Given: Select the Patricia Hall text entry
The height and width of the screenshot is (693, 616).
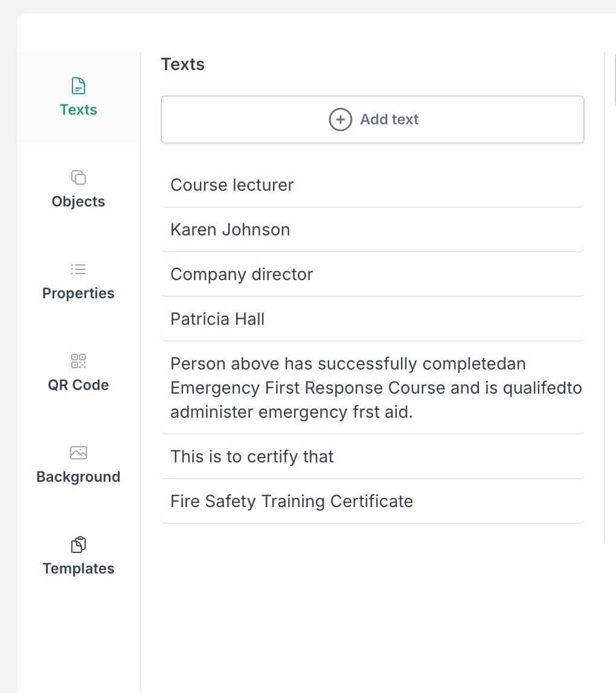Looking at the screenshot, I should pos(217,319).
